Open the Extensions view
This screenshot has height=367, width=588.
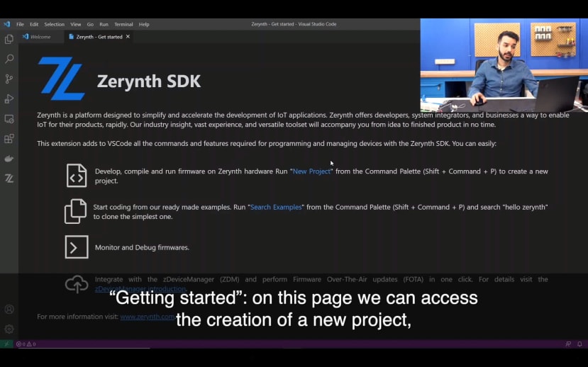pyautogui.click(x=9, y=139)
